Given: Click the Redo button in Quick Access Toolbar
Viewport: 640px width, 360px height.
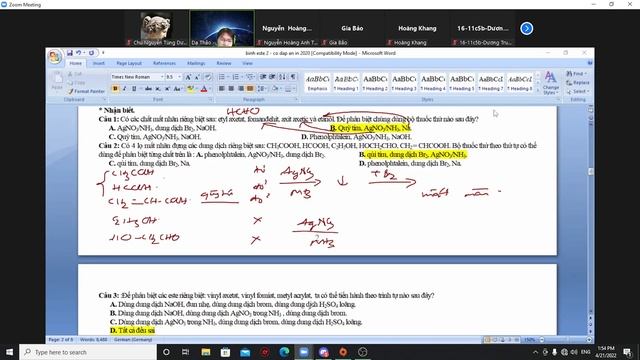Looking at the screenshot, I should point(91,53).
